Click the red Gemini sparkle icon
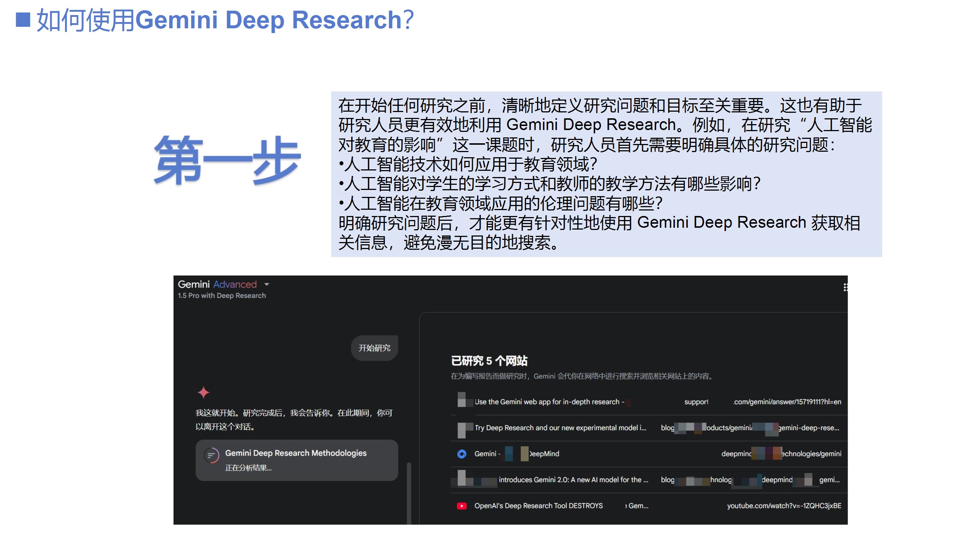 (204, 392)
